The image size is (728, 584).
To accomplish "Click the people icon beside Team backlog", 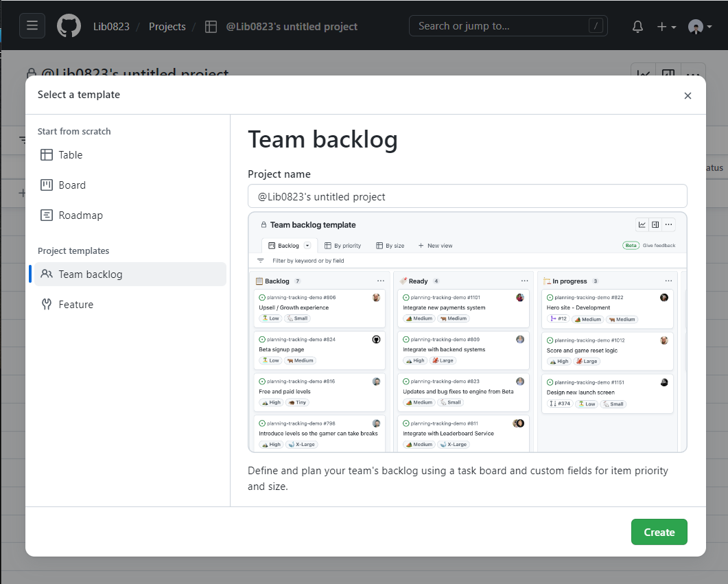I will pyautogui.click(x=47, y=274).
